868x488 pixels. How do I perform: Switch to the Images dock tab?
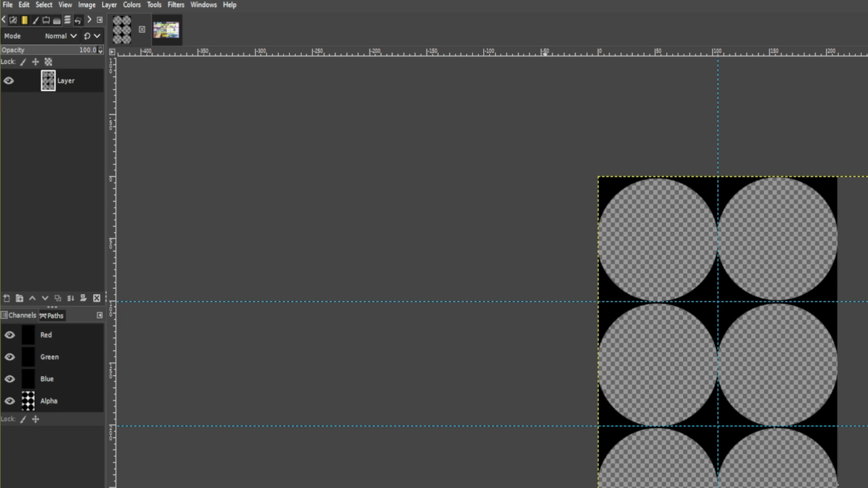pyautogui.click(x=46, y=20)
